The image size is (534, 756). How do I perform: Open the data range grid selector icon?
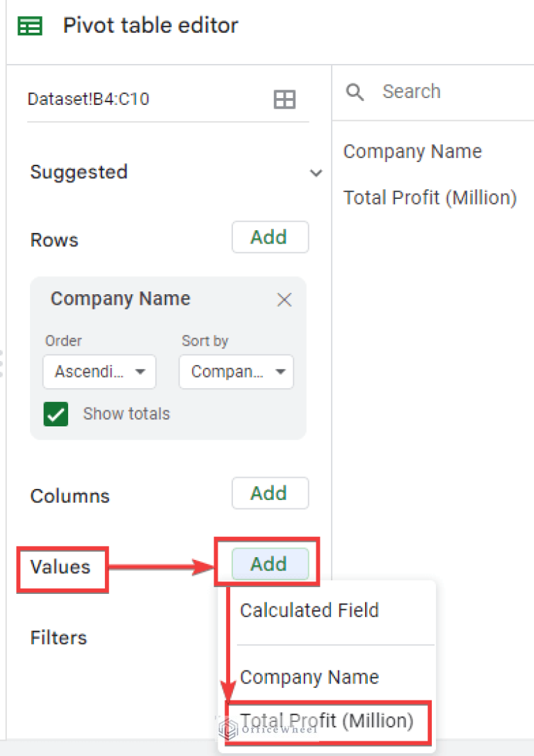(x=285, y=99)
